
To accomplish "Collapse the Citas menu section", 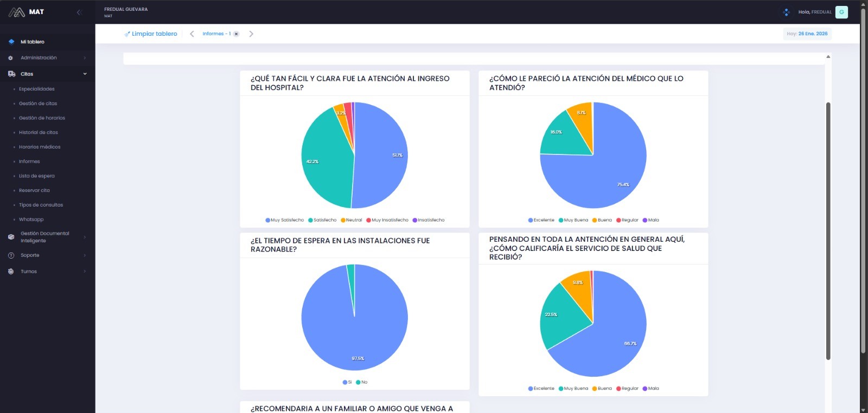I will (x=85, y=74).
